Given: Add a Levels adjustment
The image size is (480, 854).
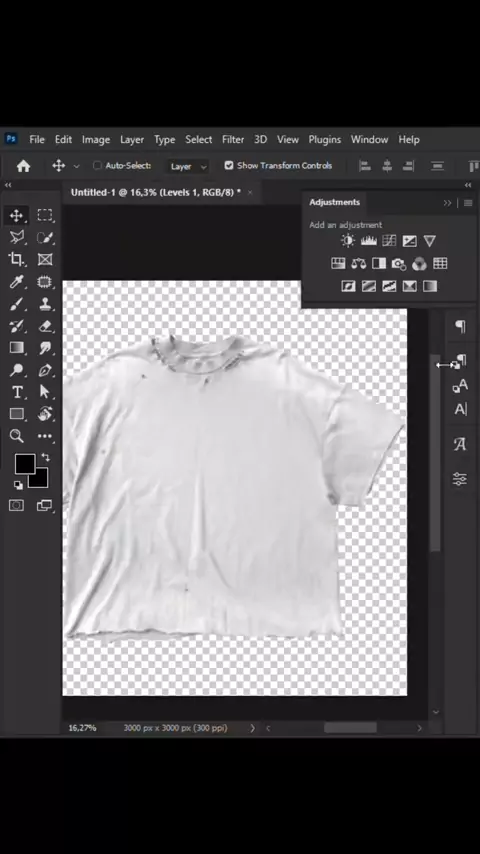Looking at the screenshot, I should 368,241.
